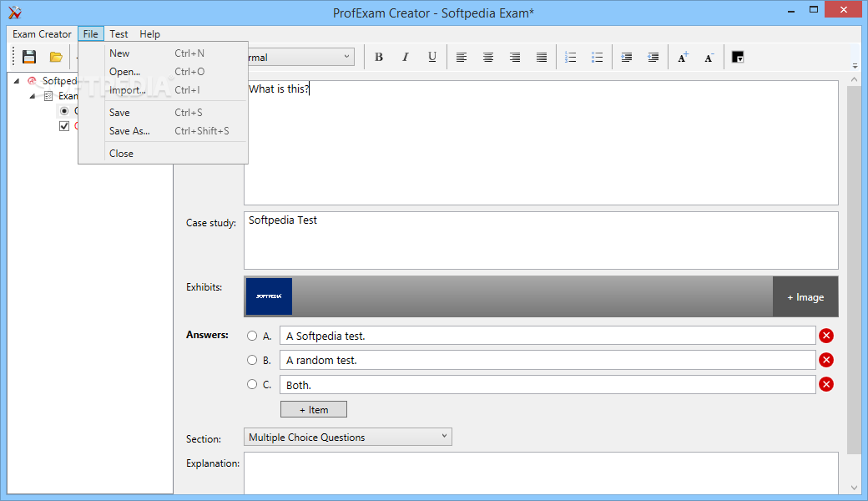Click the Save floppy disk toolbar icon
Viewport: 868px width, 501px height.
click(28, 57)
